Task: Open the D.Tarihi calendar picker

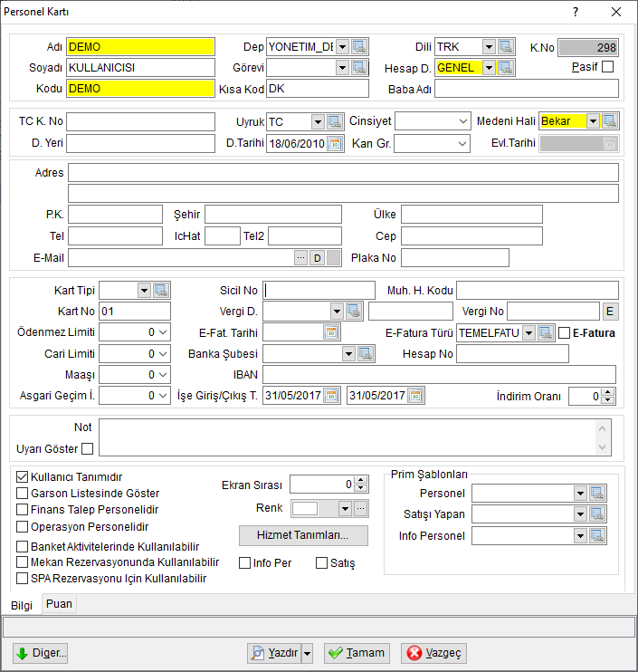Action: click(x=335, y=144)
